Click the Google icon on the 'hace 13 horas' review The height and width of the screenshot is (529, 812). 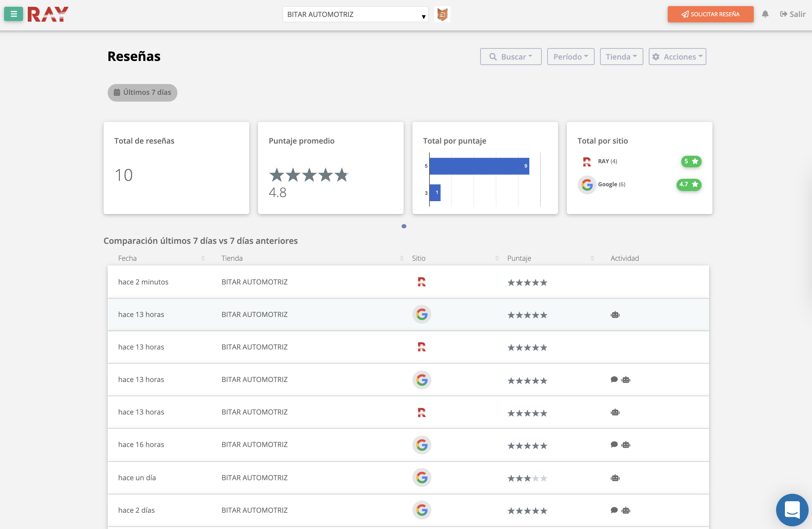422,314
